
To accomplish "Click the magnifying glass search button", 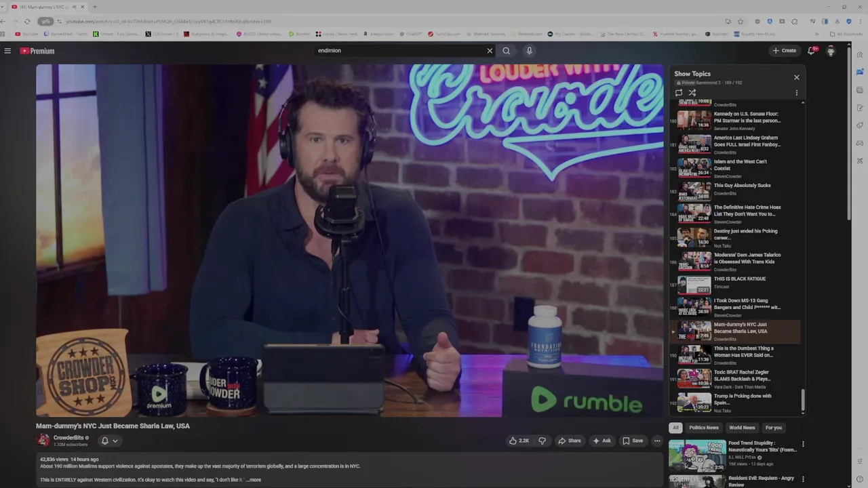I will (x=506, y=51).
